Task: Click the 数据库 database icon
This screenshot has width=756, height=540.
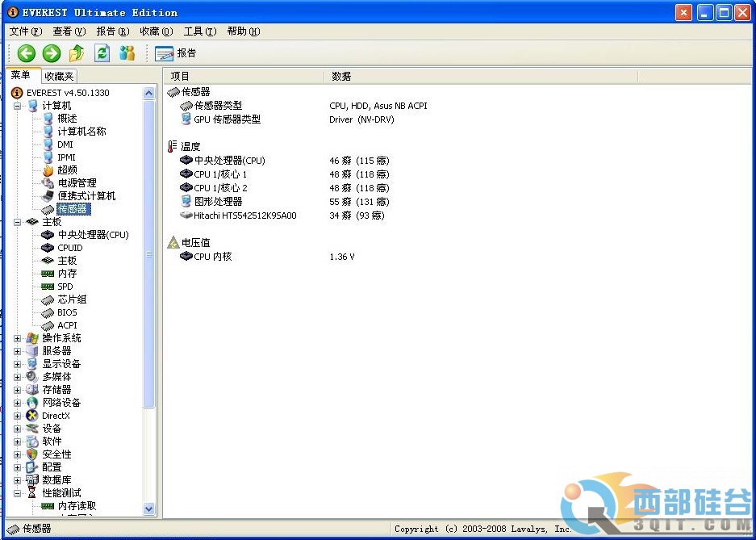Action: [x=32, y=480]
